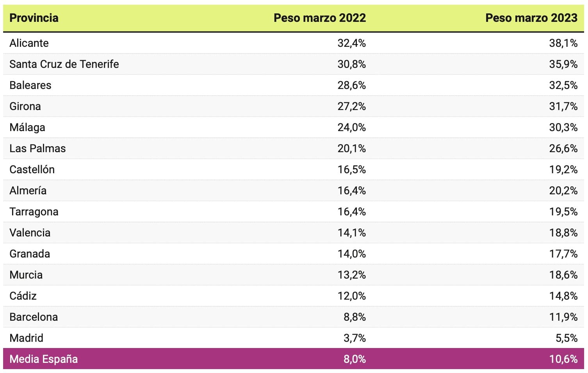The height and width of the screenshot is (373, 588).
Task: Select the Barcelona province cell
Action: (34, 317)
